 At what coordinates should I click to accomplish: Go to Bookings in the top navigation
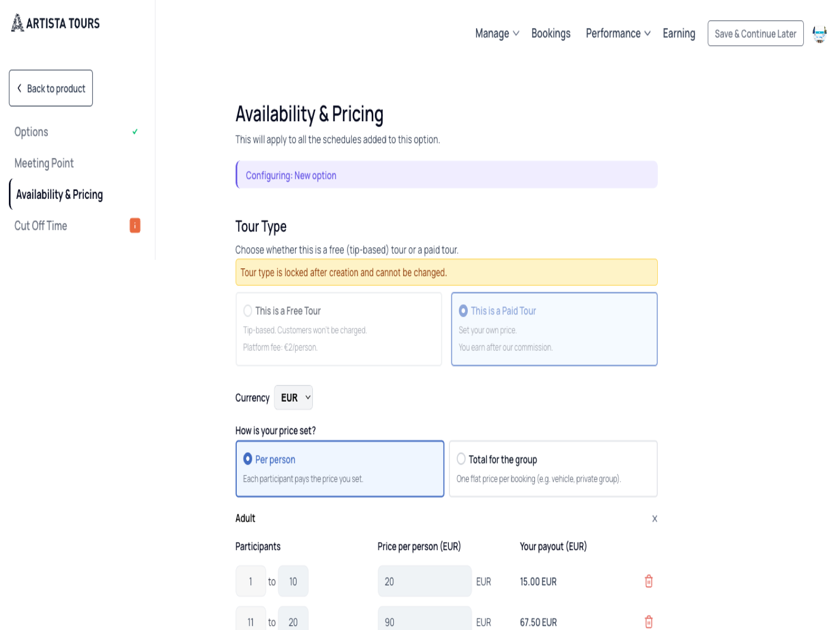click(x=551, y=34)
